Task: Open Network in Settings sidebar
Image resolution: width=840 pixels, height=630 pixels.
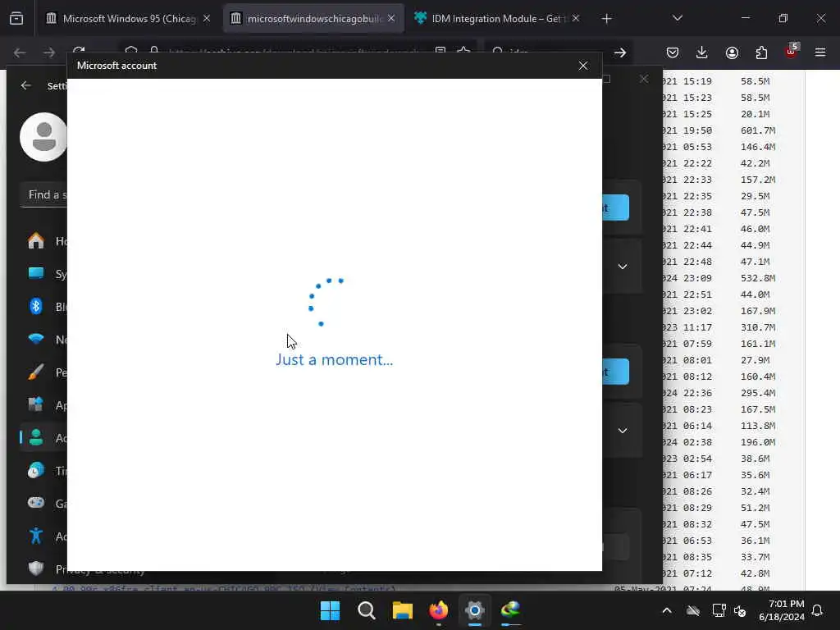Action: click(x=44, y=339)
